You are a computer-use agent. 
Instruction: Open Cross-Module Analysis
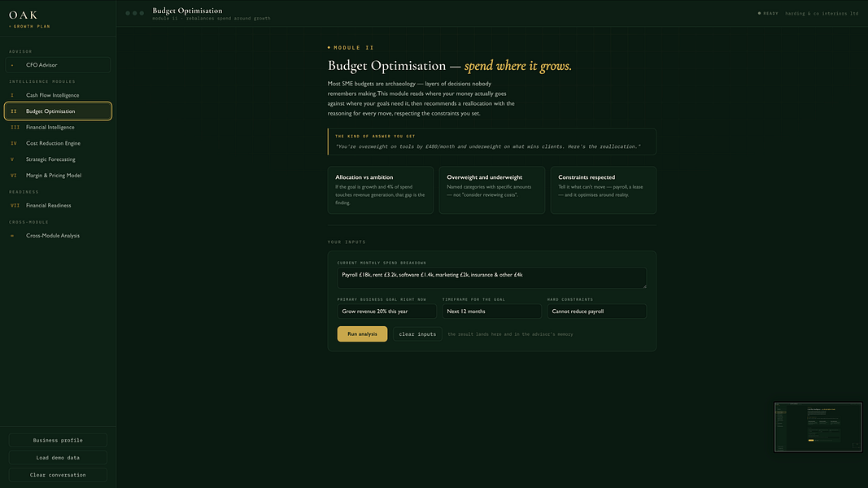[58, 236]
